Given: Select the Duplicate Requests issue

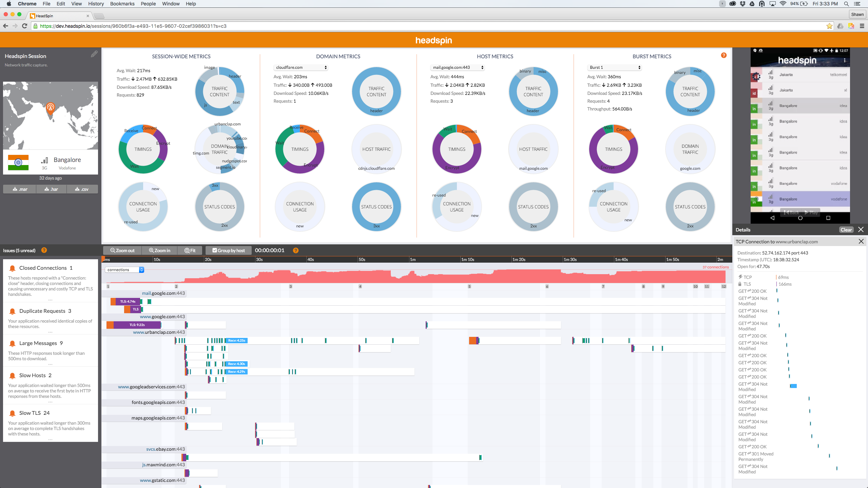Looking at the screenshot, I should tap(50, 318).
